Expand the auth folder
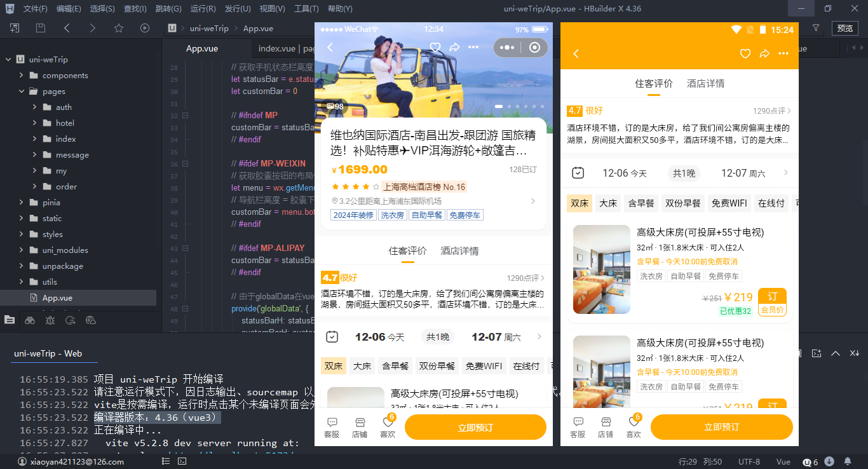 (x=35, y=107)
